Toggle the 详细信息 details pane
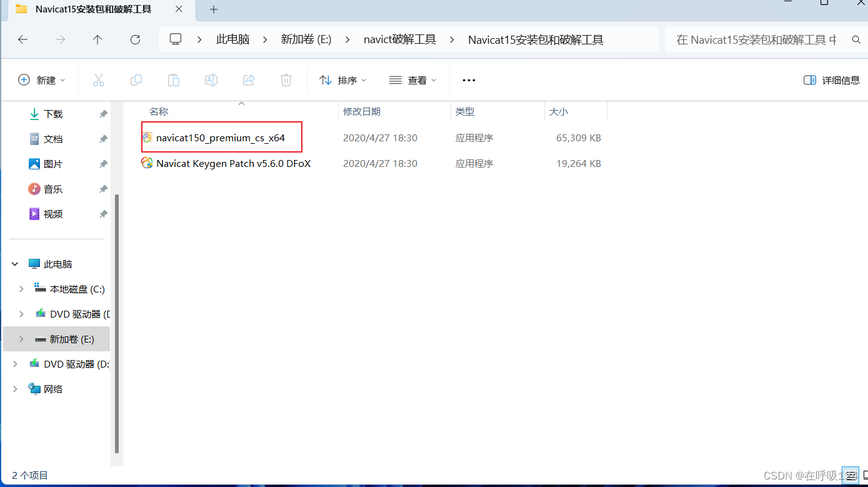 click(x=832, y=80)
